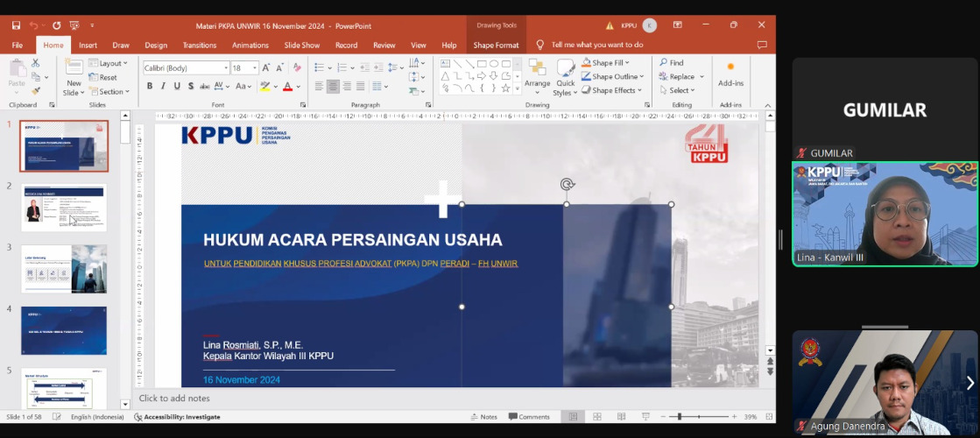Select the Oval shape in shapes gallery
980x438 pixels.
point(494,64)
